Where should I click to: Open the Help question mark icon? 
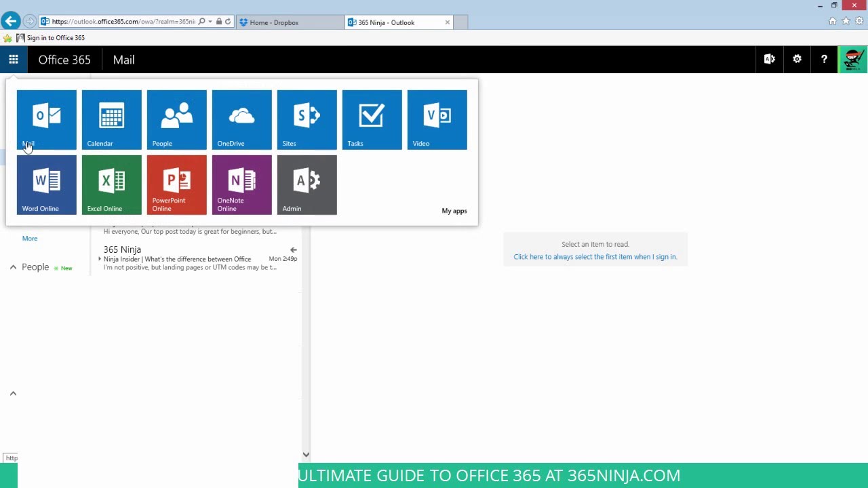pos(824,60)
